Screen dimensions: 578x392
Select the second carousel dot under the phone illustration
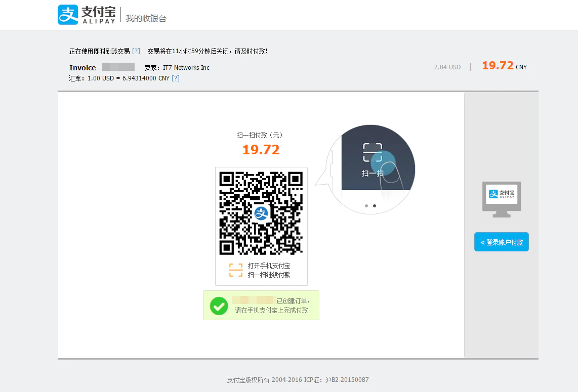click(x=375, y=205)
